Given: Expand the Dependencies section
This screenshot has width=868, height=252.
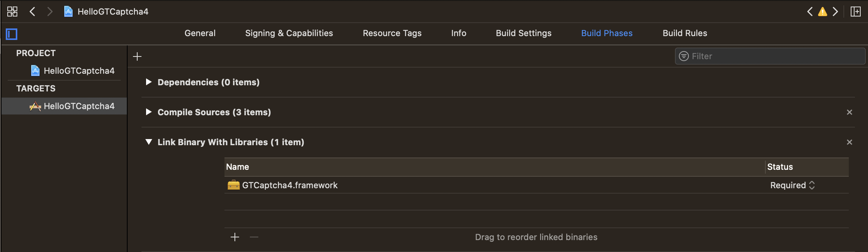Looking at the screenshot, I should point(149,82).
